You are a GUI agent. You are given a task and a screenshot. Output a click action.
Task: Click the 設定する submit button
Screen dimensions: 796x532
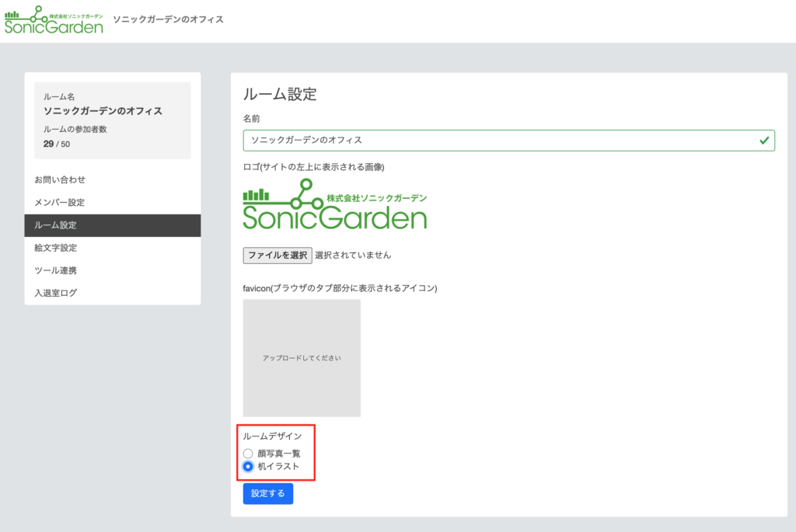(x=268, y=493)
